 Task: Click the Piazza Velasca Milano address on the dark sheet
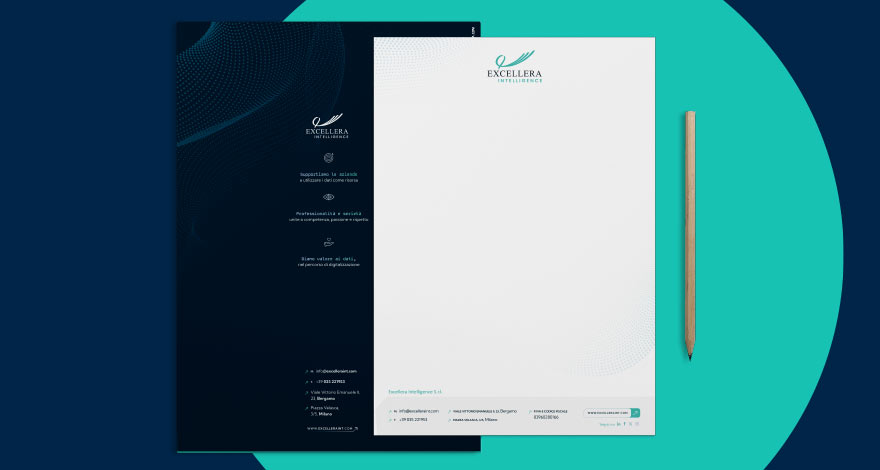click(x=324, y=411)
